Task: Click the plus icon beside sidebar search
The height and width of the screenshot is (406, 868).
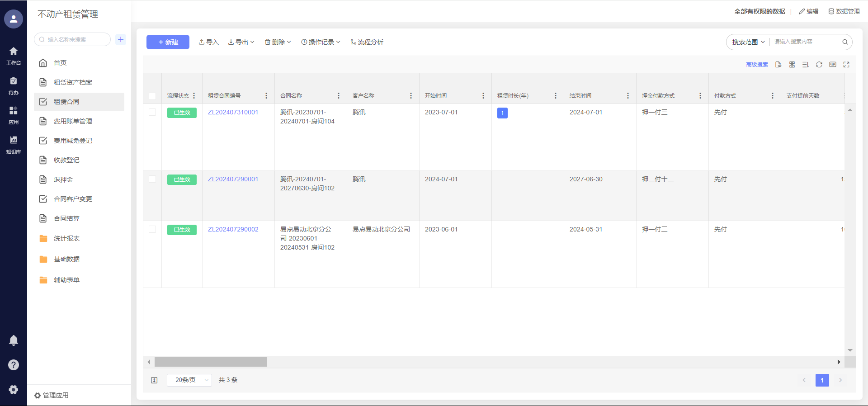Action: coord(121,39)
